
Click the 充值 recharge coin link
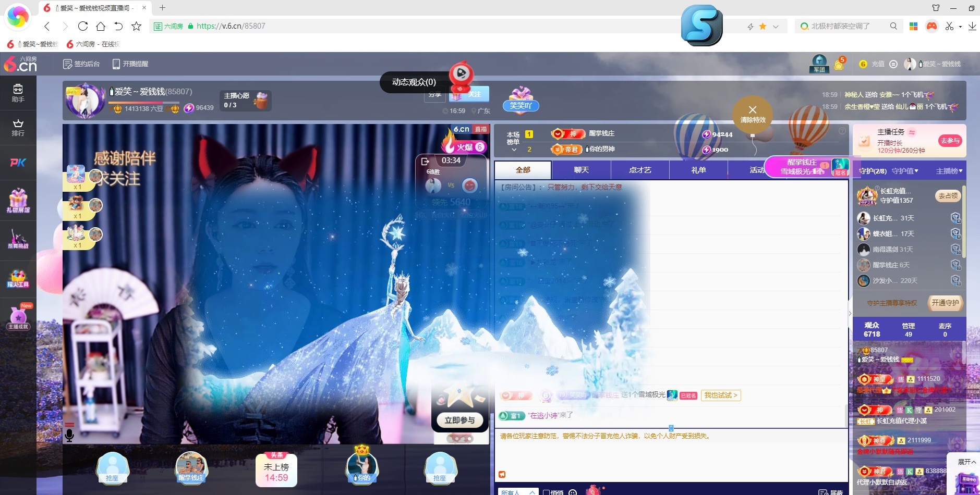click(872, 64)
